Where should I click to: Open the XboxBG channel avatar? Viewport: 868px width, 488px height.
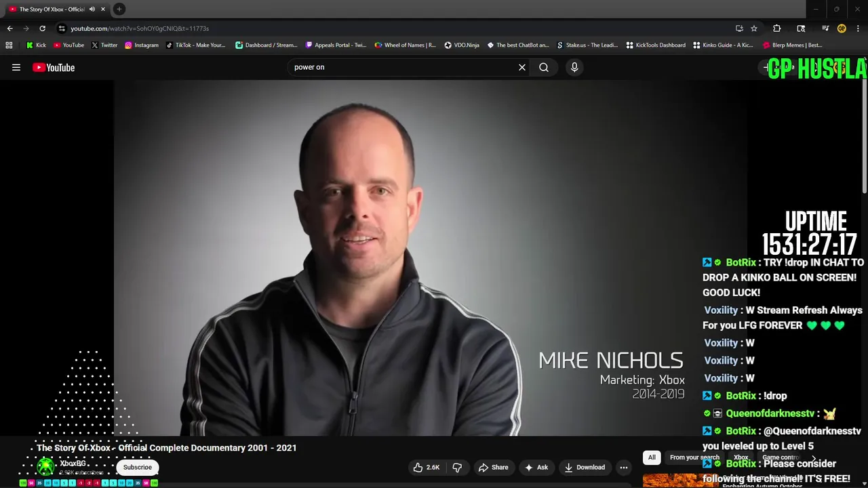click(45, 467)
